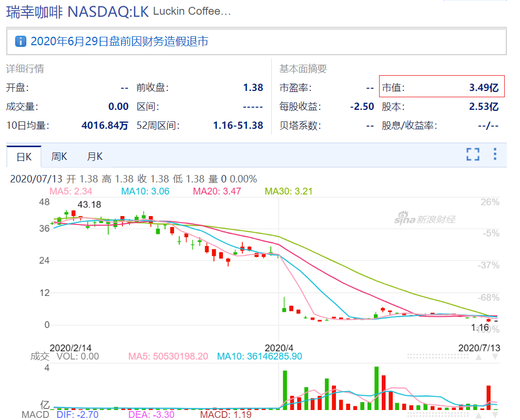Click the 1.16 low price label on the chart

click(x=480, y=327)
